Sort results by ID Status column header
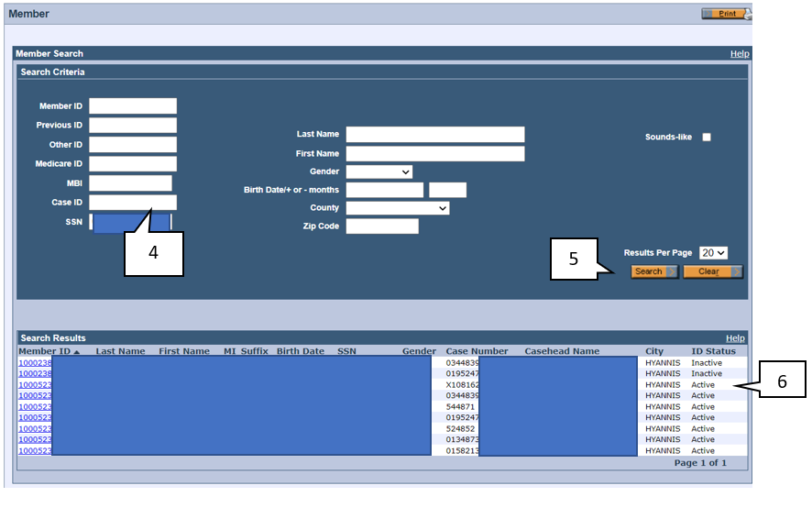The height and width of the screenshot is (519, 812). pyautogui.click(x=713, y=351)
